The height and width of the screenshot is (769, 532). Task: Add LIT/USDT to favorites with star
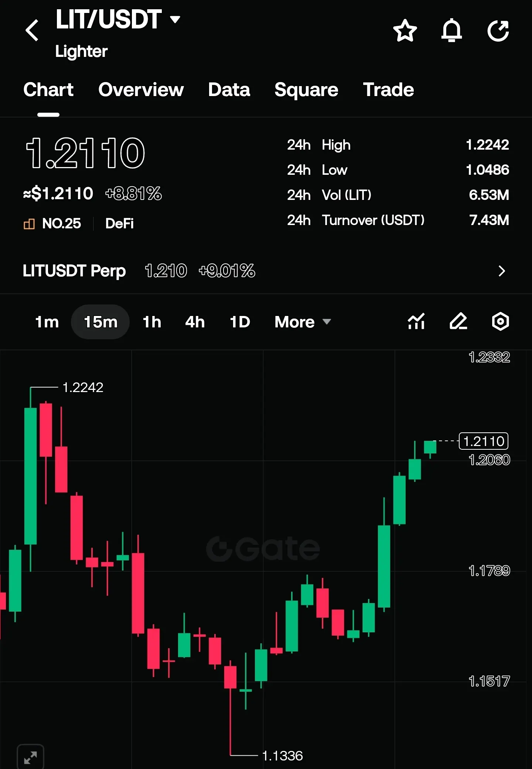pos(405,30)
